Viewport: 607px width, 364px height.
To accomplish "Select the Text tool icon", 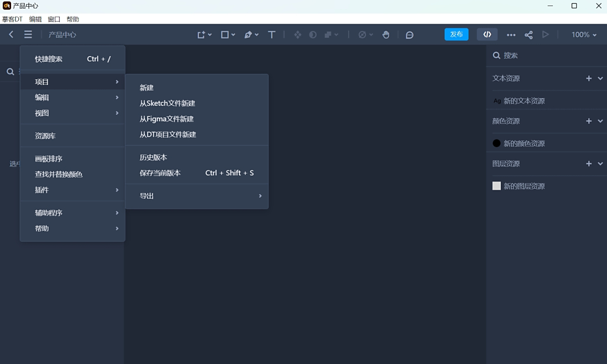I will click(x=272, y=34).
